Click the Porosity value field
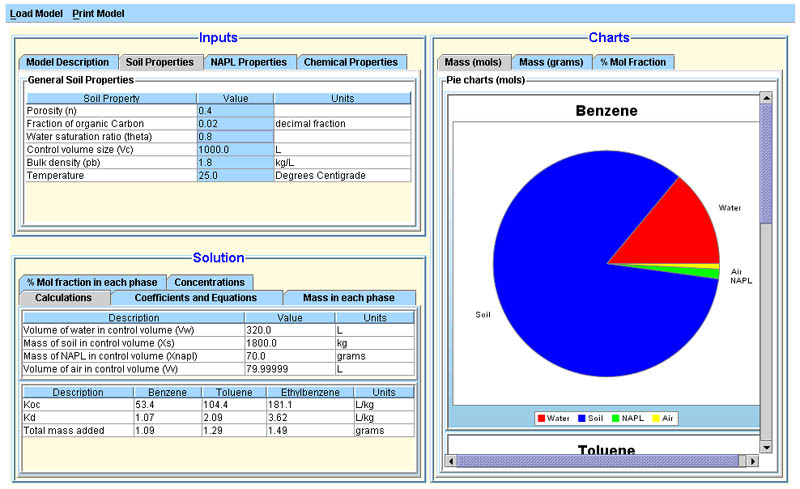This screenshot has width=800, height=489. click(x=235, y=111)
